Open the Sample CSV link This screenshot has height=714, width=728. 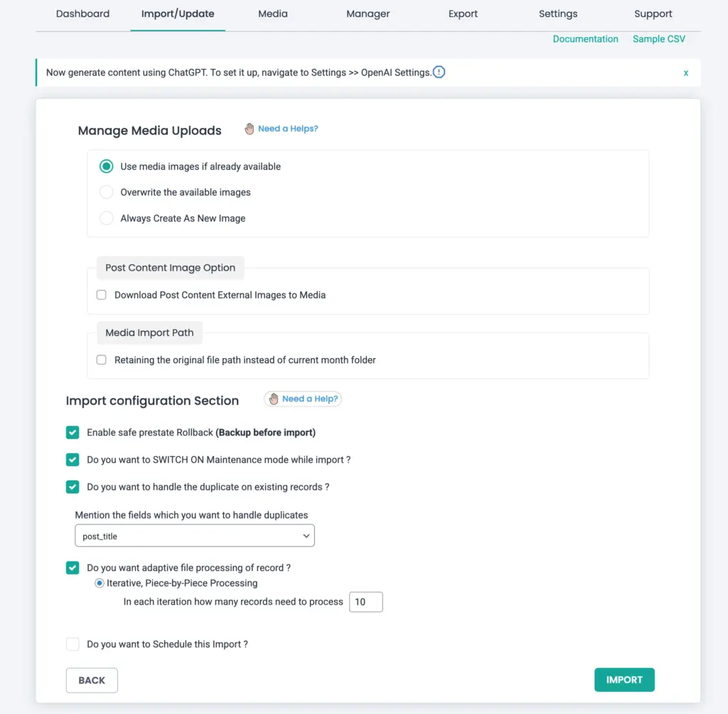click(x=658, y=39)
